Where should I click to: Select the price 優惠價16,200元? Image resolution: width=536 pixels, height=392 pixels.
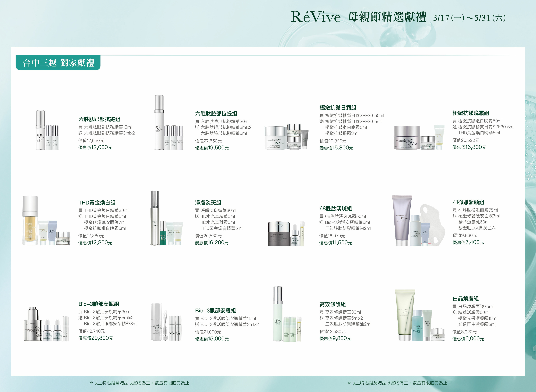click(212, 243)
